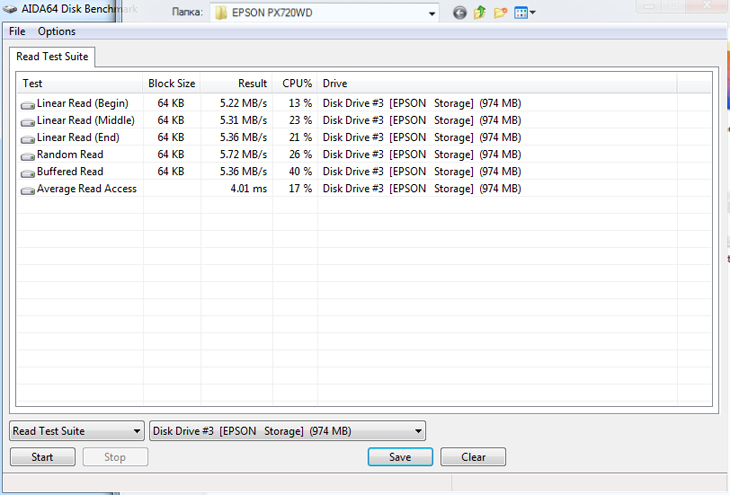Click the 13 % CPU value

[x=300, y=103]
